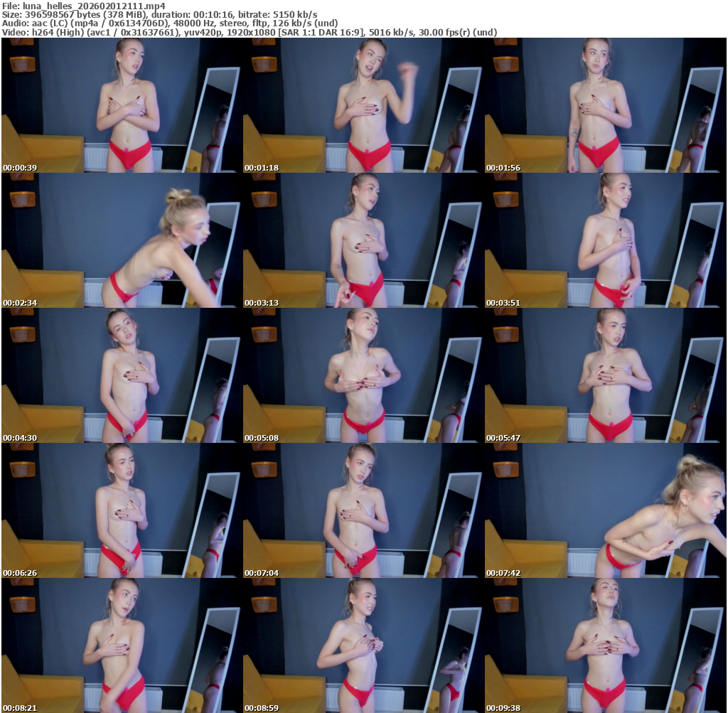Click the 'Audio: aac (LC)' info line
The width and height of the screenshot is (728, 713).
coord(170,23)
